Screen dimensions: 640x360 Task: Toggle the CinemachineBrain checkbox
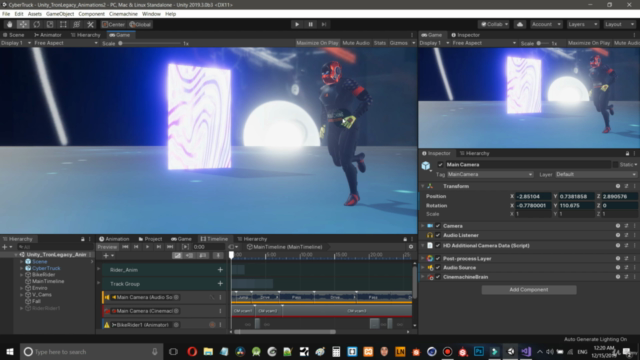(x=438, y=277)
